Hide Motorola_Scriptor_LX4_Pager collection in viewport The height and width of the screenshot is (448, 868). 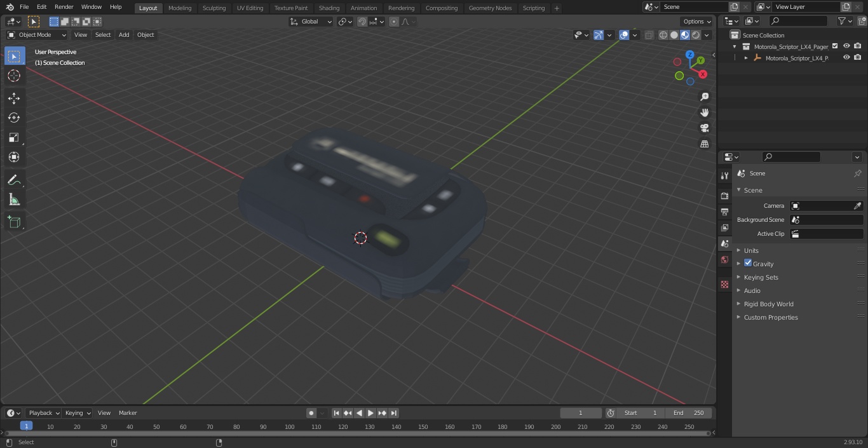pos(846,46)
